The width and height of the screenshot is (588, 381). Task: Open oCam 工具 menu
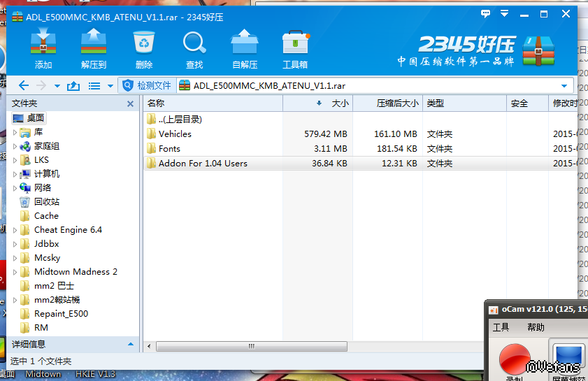(x=501, y=327)
